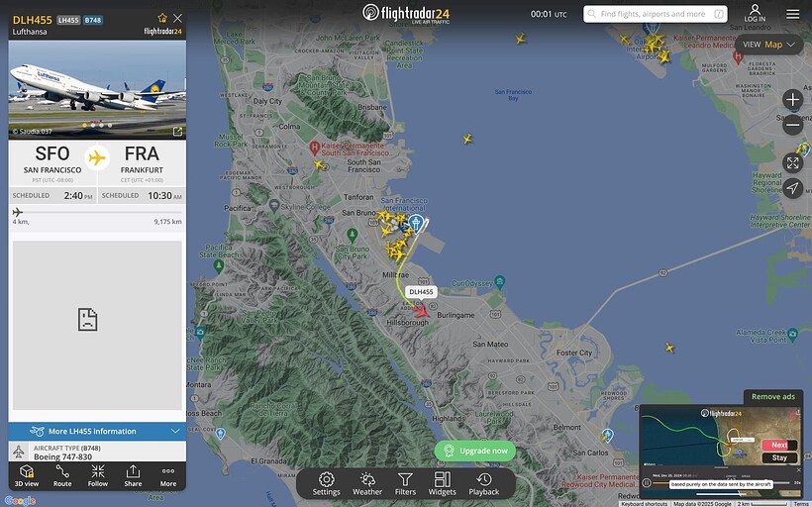This screenshot has height=507, width=812.
Task: Zoom in the map with plus button
Action: [x=792, y=99]
